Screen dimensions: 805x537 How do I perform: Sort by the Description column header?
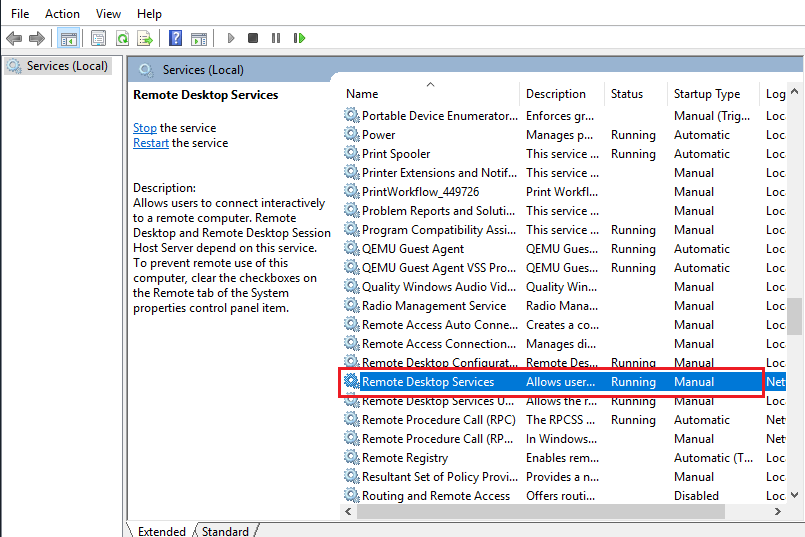[562, 94]
